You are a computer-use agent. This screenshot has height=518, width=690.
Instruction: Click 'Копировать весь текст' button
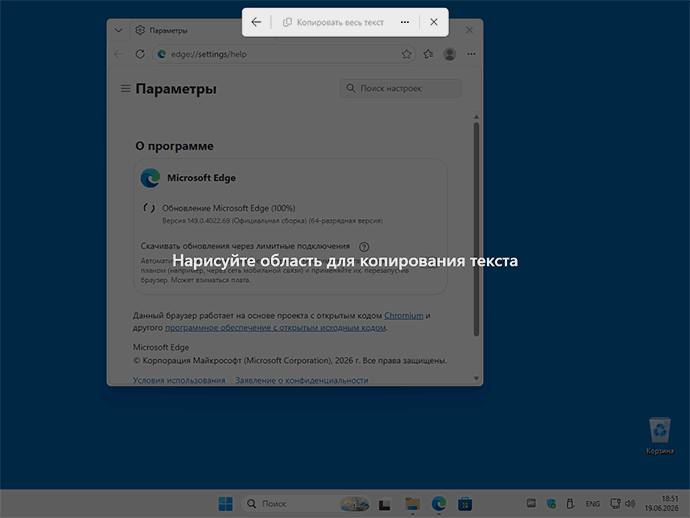(x=333, y=22)
